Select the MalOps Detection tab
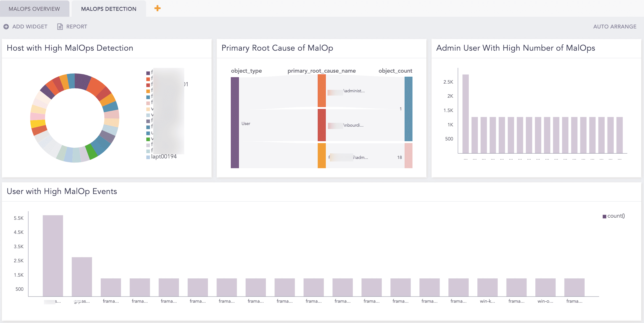This screenshot has height=323, width=644. click(x=109, y=9)
